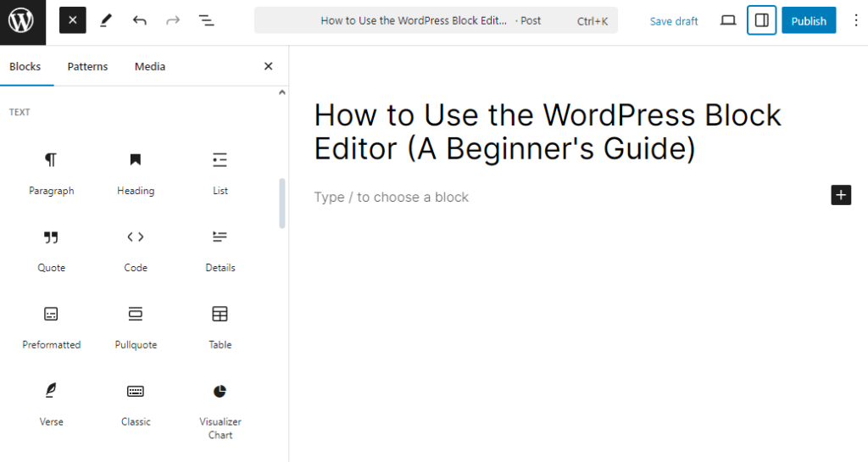Click the scroll-up arrow in the block list
Screen dimensions: 868x462
pyautogui.click(x=281, y=92)
